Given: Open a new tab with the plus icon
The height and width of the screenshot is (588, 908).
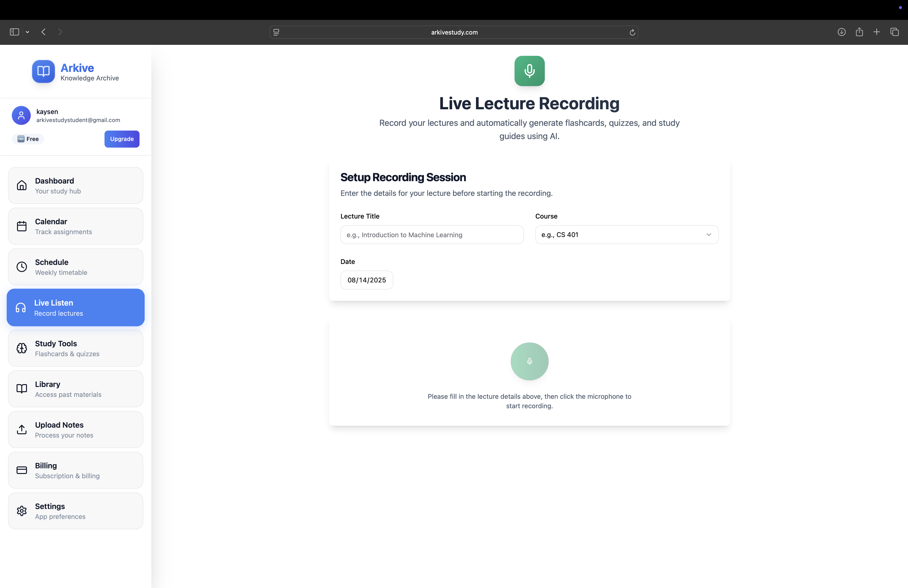Looking at the screenshot, I should coord(876,32).
